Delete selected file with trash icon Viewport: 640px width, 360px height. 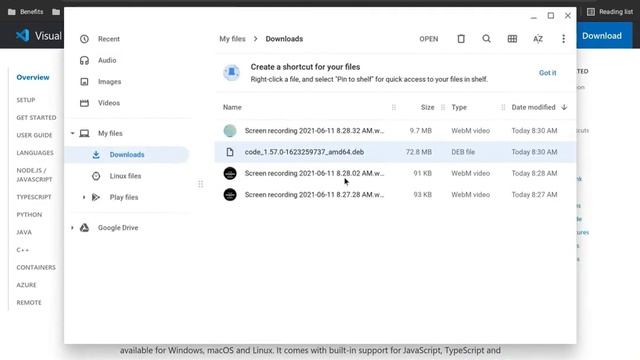pos(461,39)
